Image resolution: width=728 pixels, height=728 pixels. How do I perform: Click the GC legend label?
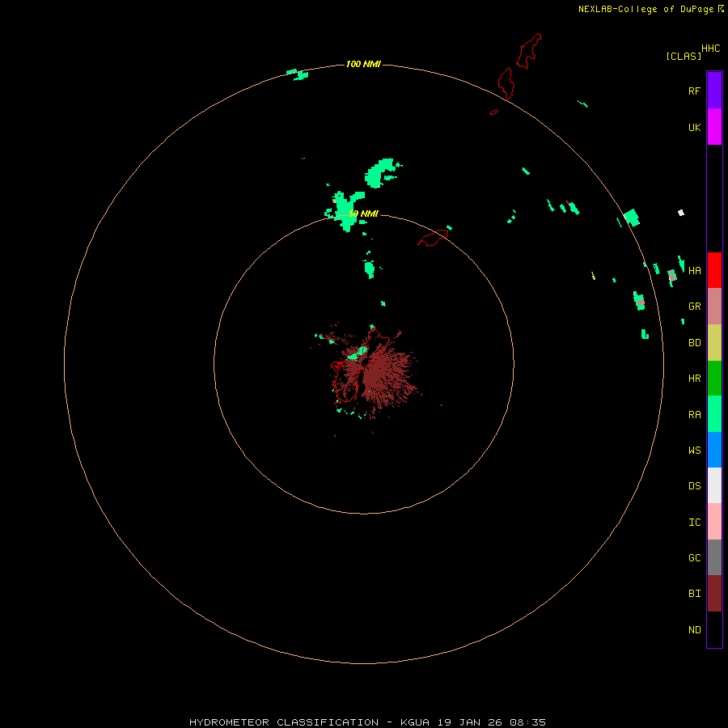pos(695,557)
